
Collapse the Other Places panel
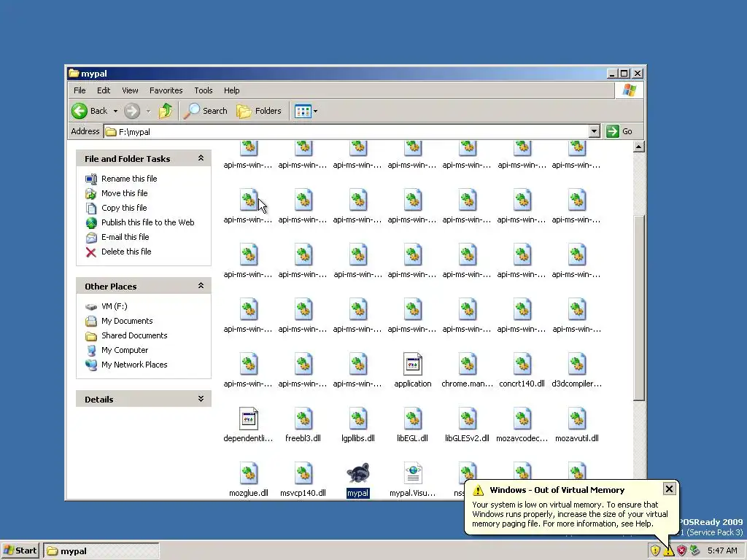point(201,286)
